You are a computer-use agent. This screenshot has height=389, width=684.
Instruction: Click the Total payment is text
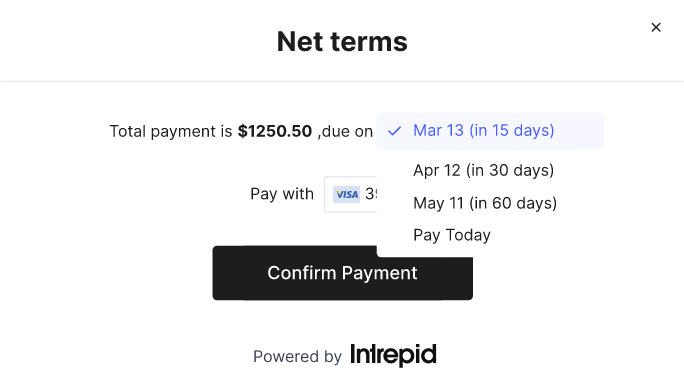pos(171,131)
